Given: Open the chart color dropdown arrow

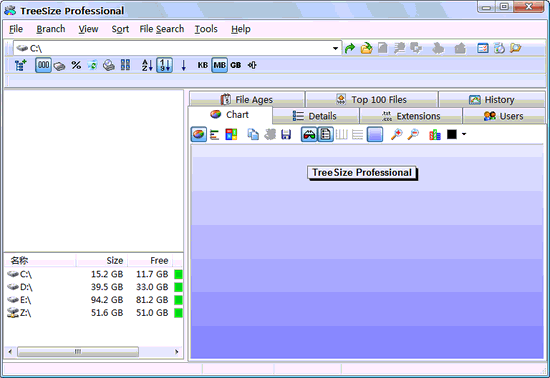Looking at the screenshot, I should [x=464, y=134].
